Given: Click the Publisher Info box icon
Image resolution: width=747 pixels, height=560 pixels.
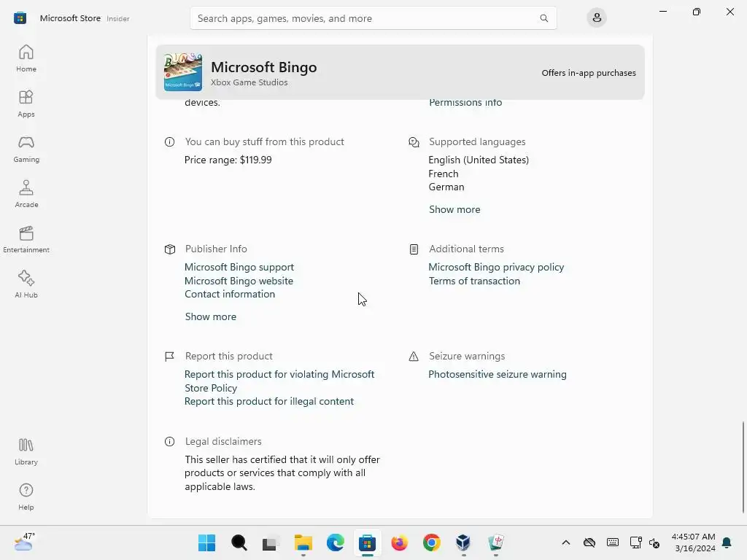Looking at the screenshot, I should (169, 249).
